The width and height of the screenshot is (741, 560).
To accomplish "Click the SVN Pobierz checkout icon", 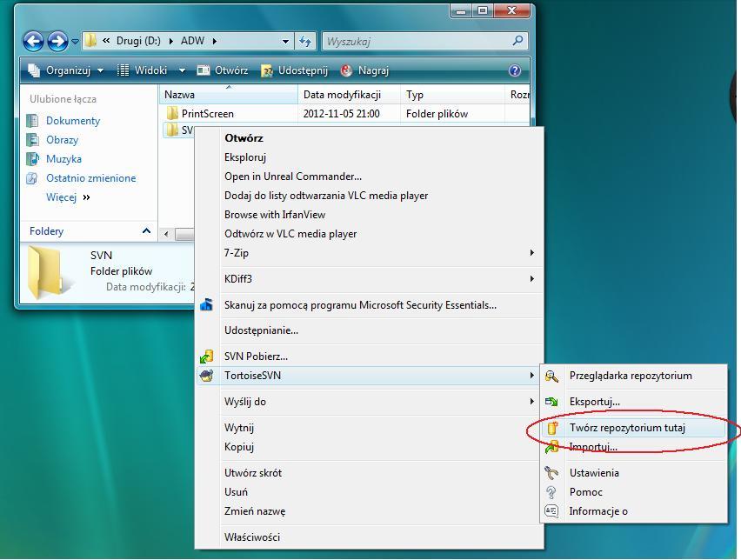I will coord(207,357).
